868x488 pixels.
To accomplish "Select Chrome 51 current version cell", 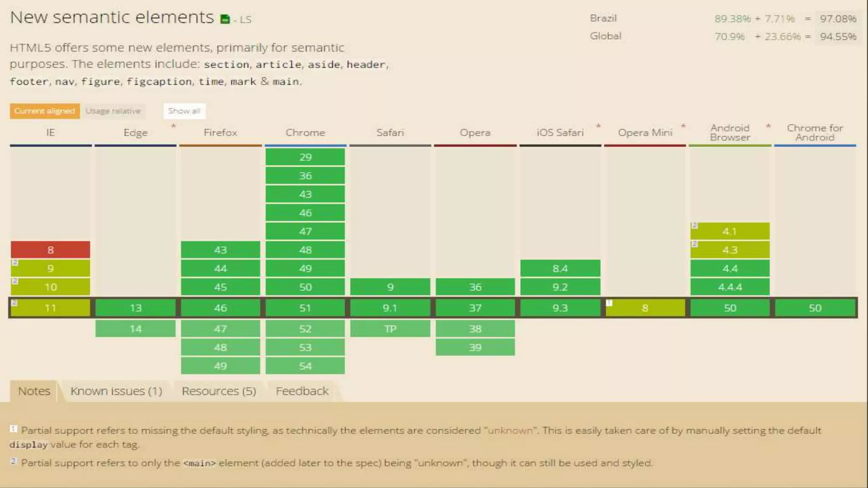I will click(x=305, y=308).
